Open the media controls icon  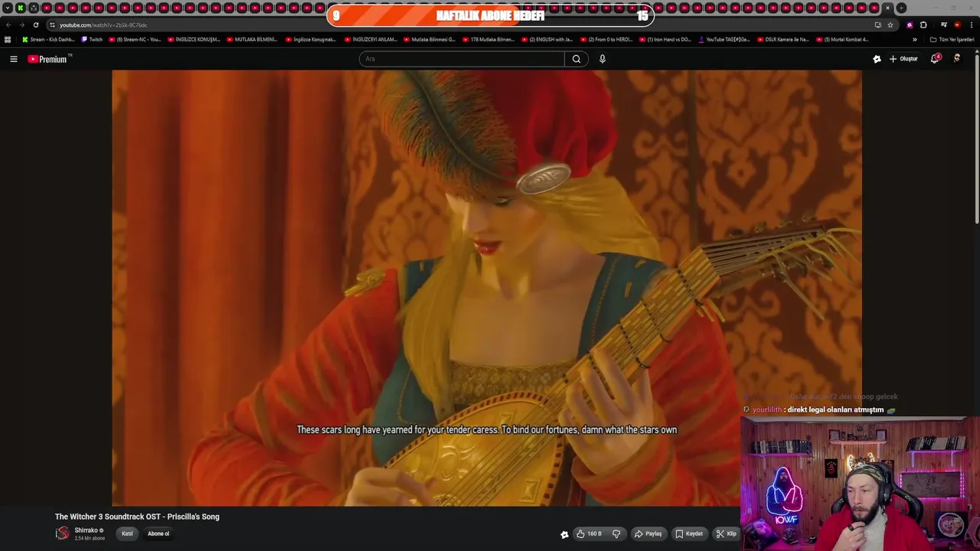[x=944, y=24]
